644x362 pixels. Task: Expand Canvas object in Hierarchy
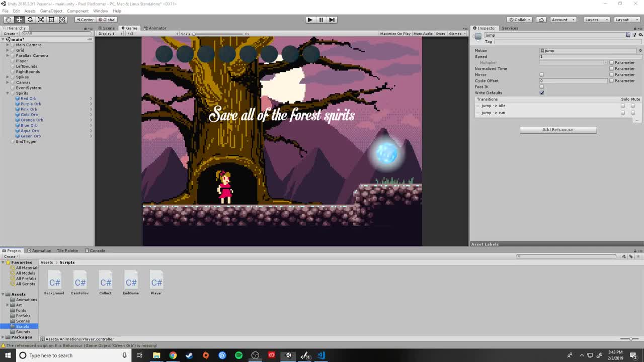click(8, 82)
